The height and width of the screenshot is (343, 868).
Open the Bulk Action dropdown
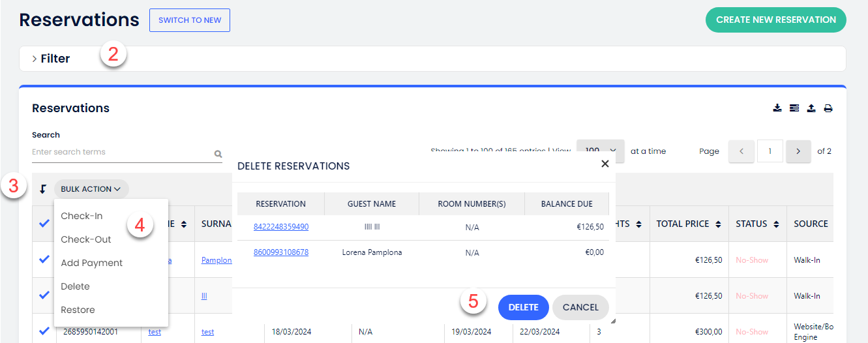click(x=91, y=189)
